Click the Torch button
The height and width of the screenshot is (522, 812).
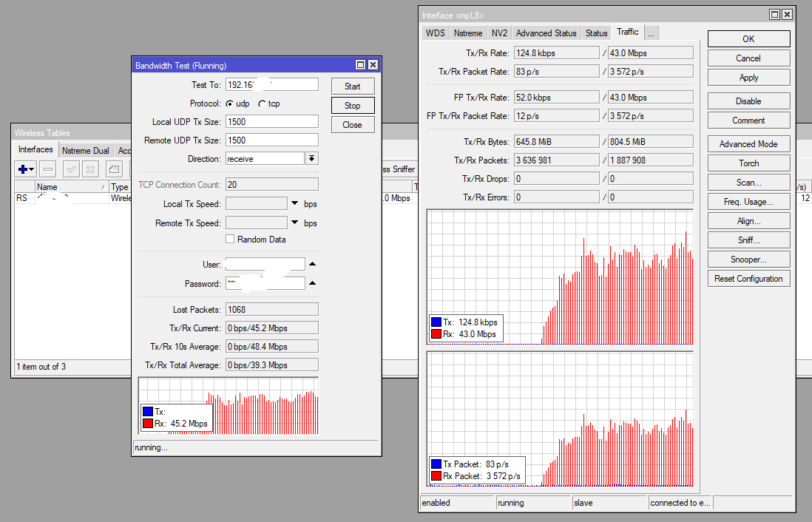[748, 163]
